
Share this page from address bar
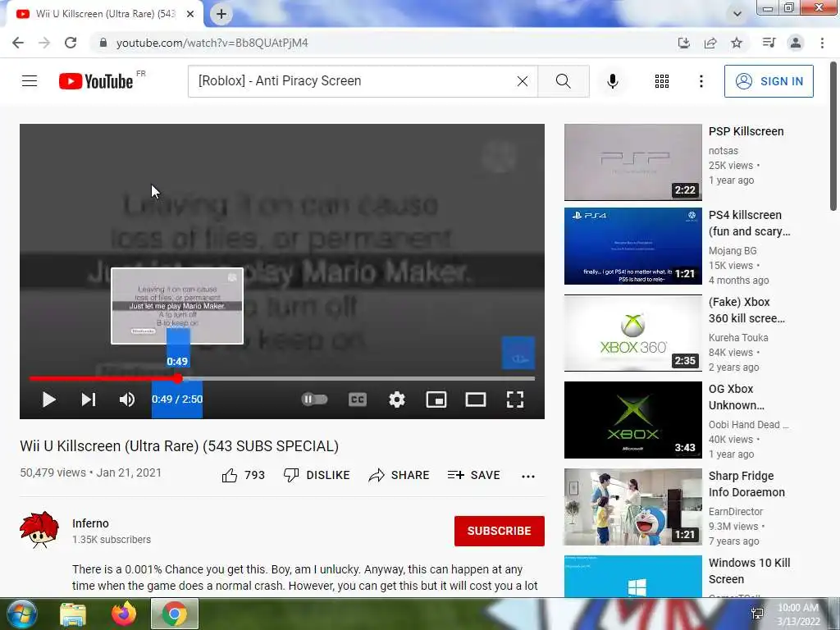710,43
